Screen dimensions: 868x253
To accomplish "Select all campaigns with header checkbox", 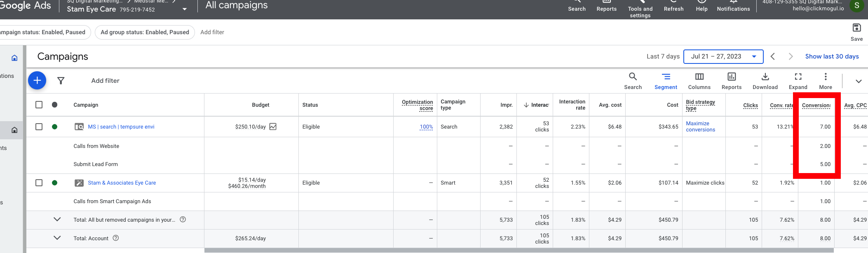I will tap(39, 105).
